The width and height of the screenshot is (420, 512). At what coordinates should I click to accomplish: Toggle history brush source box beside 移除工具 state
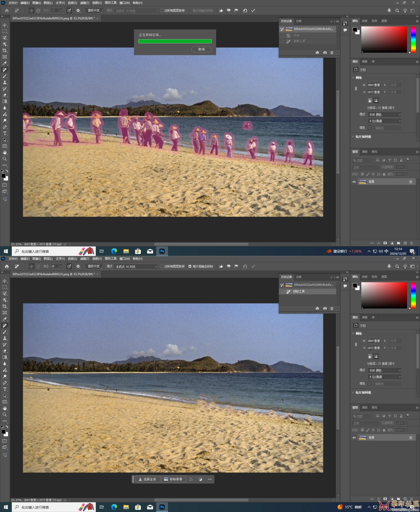(282, 291)
